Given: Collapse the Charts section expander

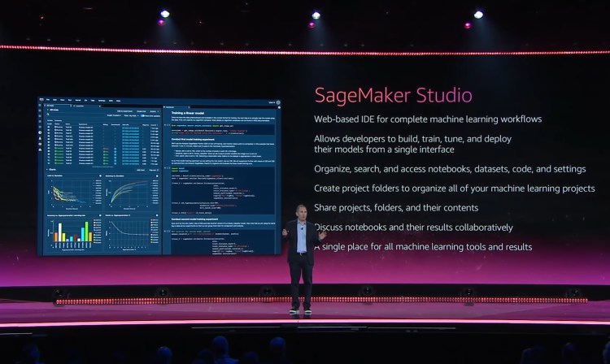Looking at the screenshot, I should [x=46, y=170].
